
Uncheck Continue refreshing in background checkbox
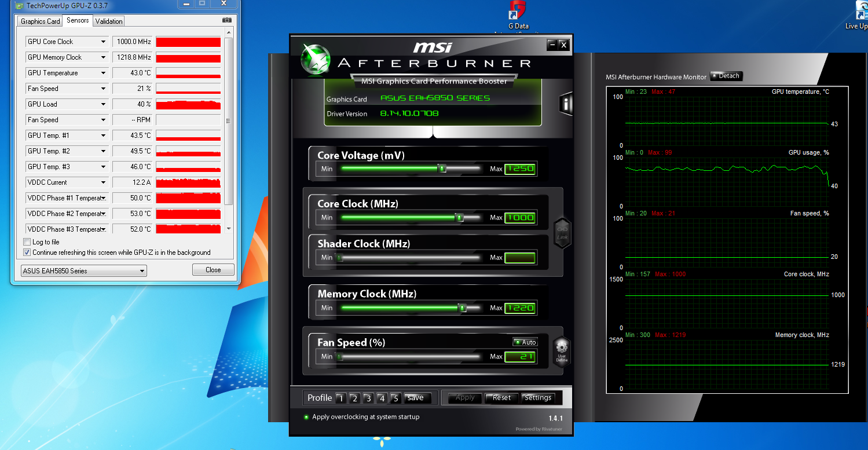pos(27,253)
